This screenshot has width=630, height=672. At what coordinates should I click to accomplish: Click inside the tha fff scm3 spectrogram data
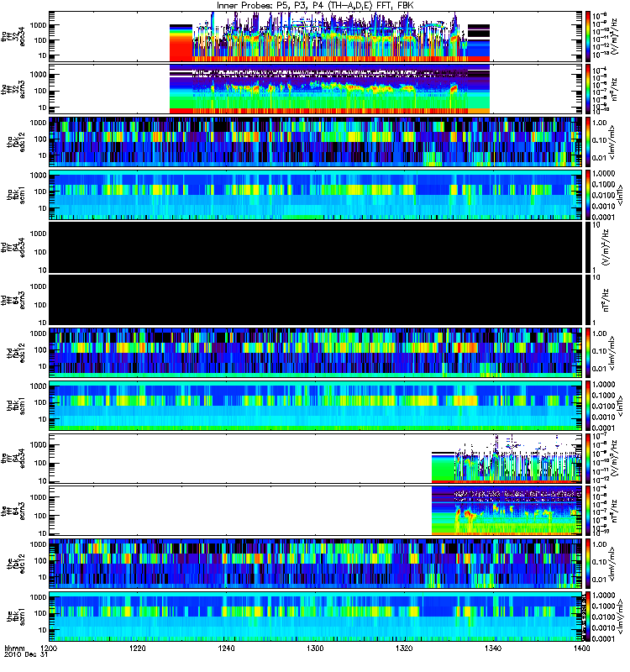pos(329,89)
